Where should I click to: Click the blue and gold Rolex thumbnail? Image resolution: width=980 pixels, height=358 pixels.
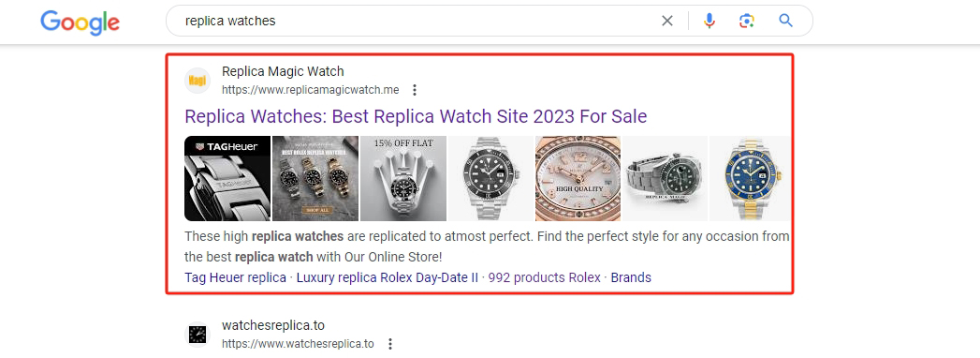(x=750, y=178)
